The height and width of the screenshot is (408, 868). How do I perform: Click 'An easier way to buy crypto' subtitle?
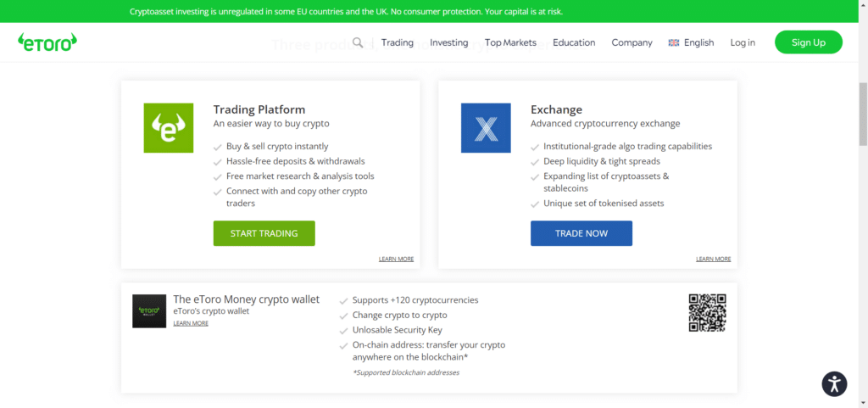click(x=271, y=124)
